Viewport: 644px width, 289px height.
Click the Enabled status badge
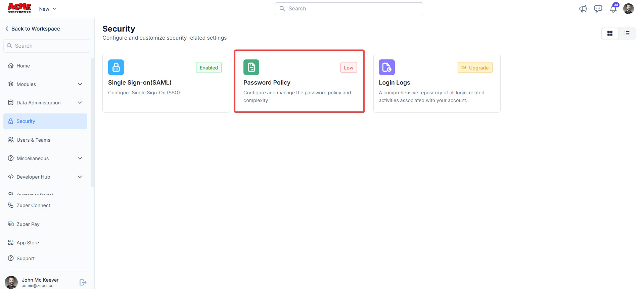[x=209, y=68]
